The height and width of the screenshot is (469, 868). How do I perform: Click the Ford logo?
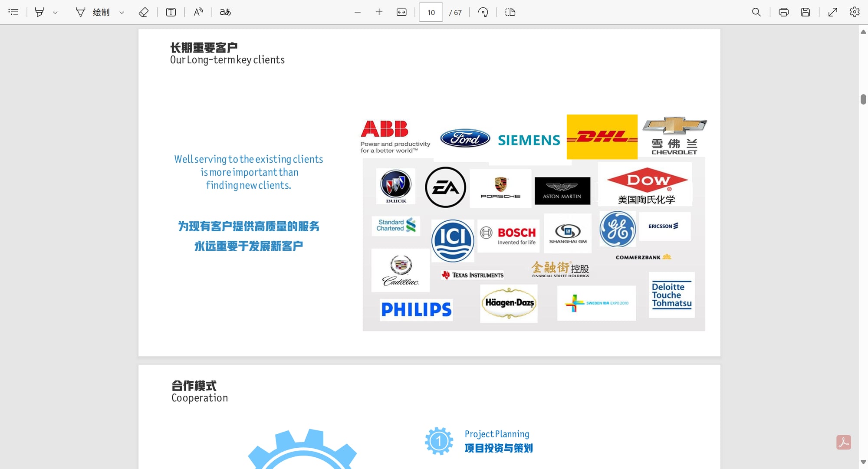point(465,138)
